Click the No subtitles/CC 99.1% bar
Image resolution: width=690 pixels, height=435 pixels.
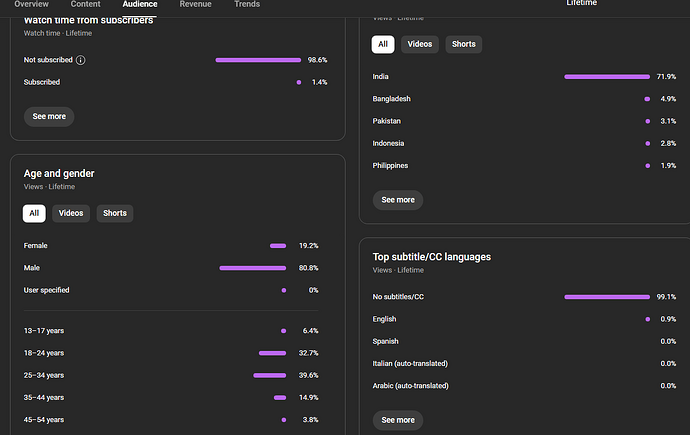point(606,297)
